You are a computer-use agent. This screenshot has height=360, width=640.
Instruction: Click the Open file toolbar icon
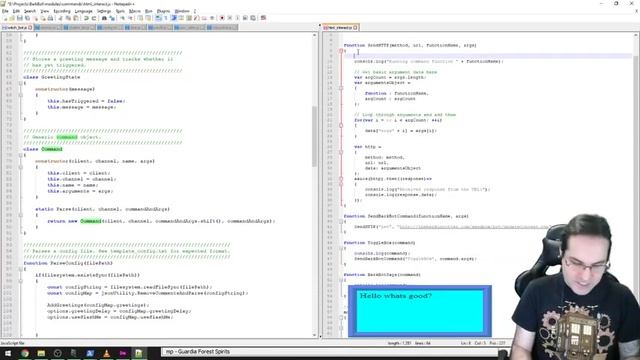[x=12, y=18]
